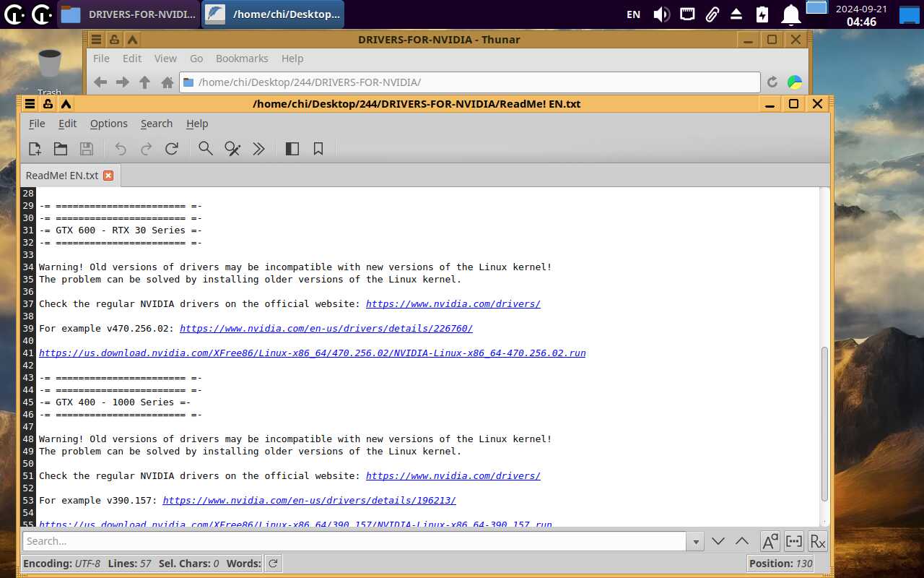This screenshot has width=924, height=578.
Task: Open Find with the magnifier icon
Action: point(206,149)
